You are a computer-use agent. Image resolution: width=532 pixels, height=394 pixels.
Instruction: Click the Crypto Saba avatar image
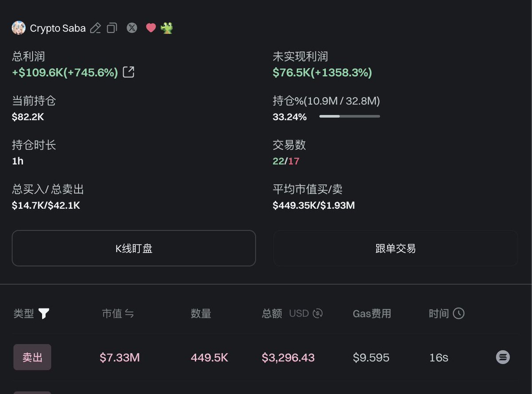(x=19, y=28)
